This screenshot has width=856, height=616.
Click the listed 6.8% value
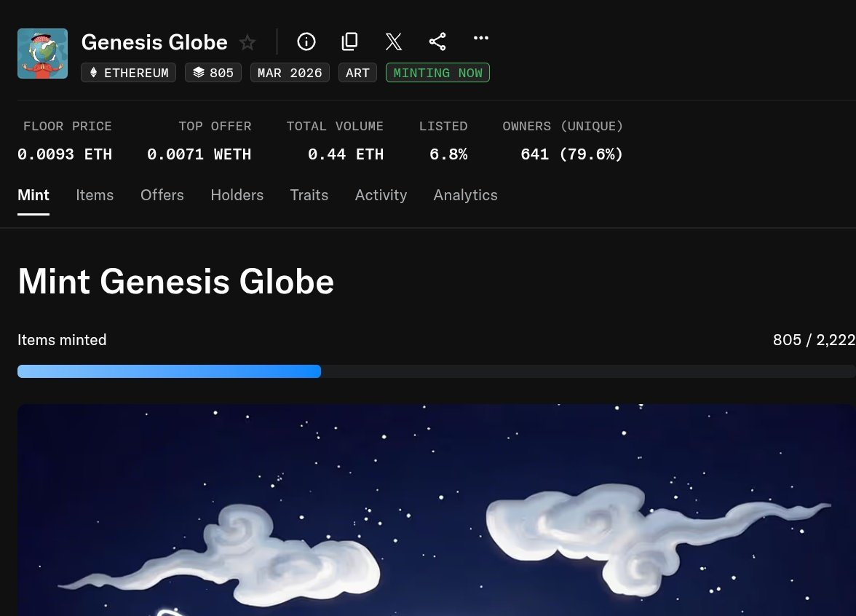coord(448,154)
